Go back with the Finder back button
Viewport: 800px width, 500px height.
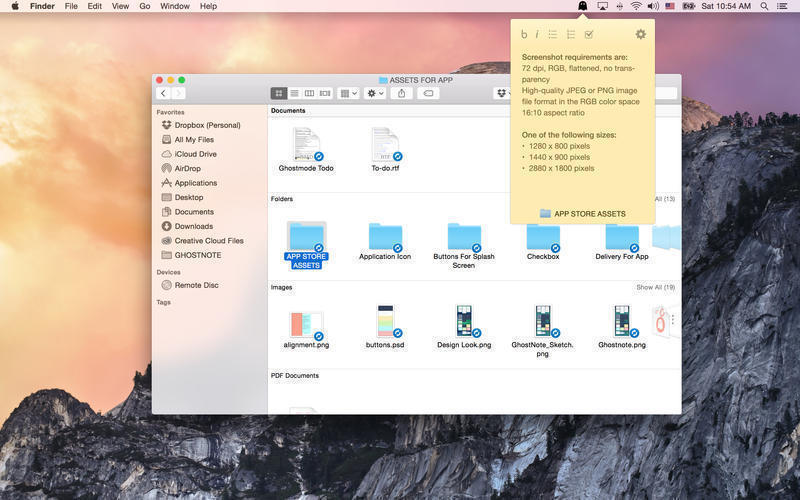[163, 93]
